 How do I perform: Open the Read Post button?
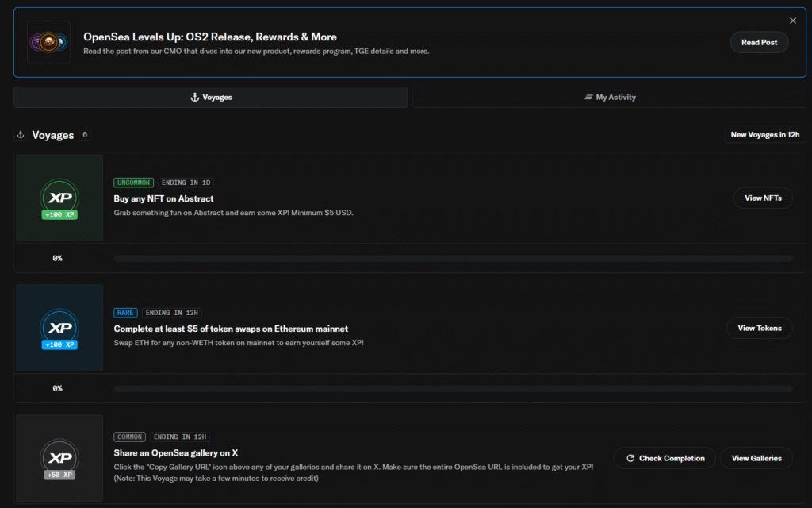click(759, 42)
